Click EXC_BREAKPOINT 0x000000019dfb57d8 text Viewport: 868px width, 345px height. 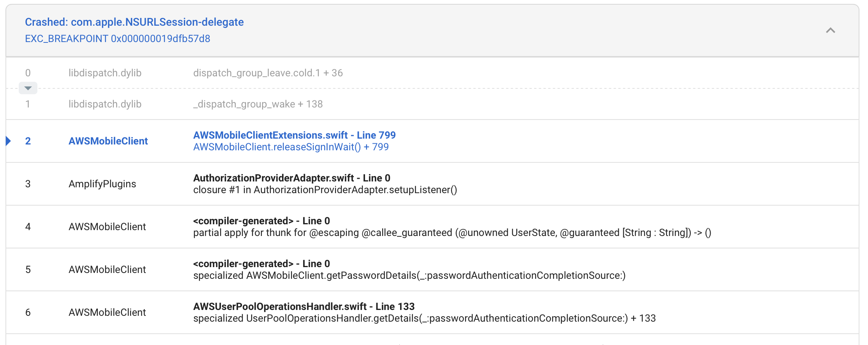click(x=118, y=39)
